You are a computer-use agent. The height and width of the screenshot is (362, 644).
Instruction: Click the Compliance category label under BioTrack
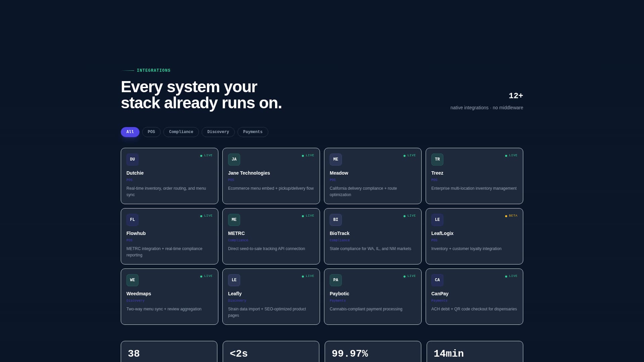[x=340, y=240]
